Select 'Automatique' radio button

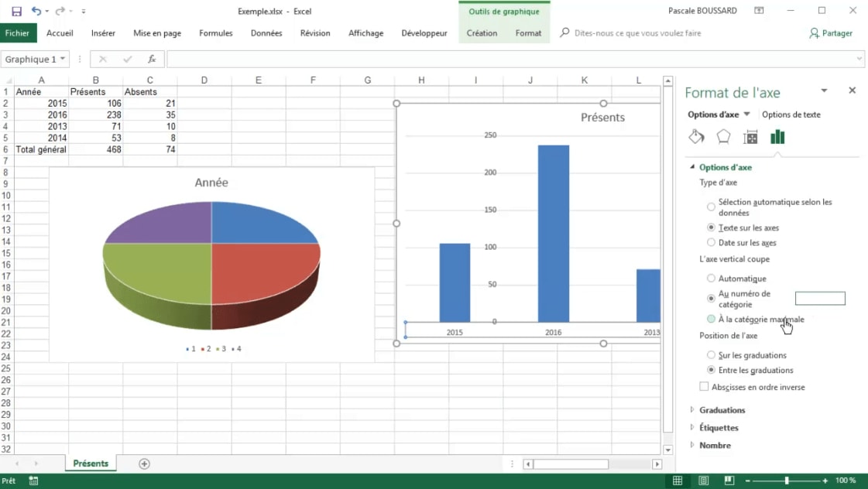click(x=711, y=279)
